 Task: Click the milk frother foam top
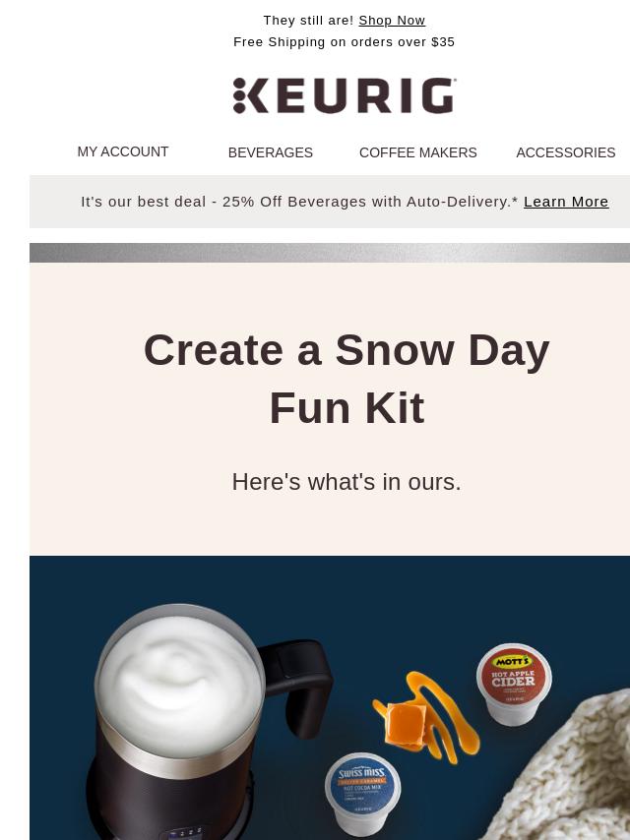tap(180, 685)
